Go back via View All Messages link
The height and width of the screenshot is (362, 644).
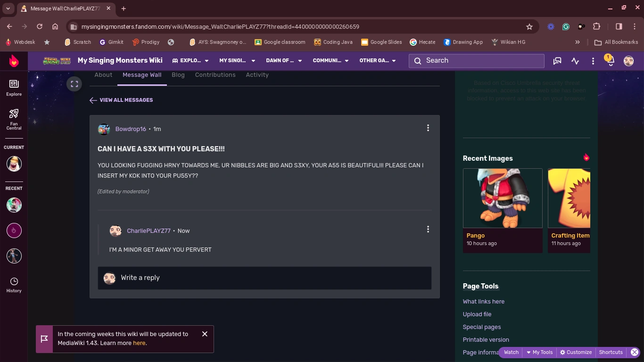click(x=121, y=100)
